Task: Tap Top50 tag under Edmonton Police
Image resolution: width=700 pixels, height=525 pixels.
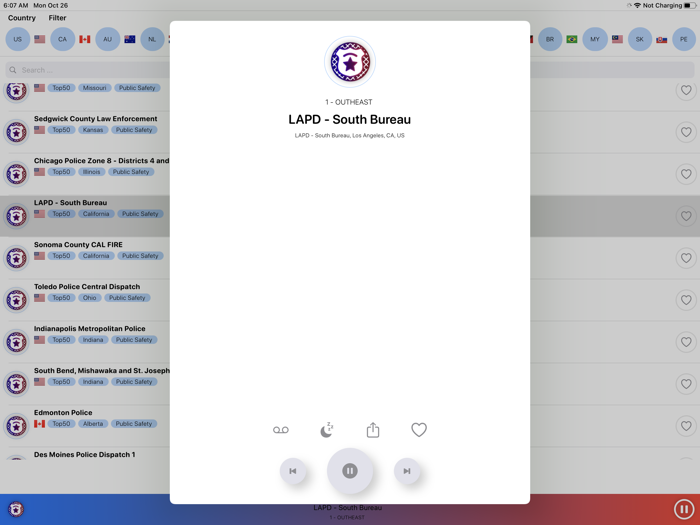Action: [x=62, y=424]
